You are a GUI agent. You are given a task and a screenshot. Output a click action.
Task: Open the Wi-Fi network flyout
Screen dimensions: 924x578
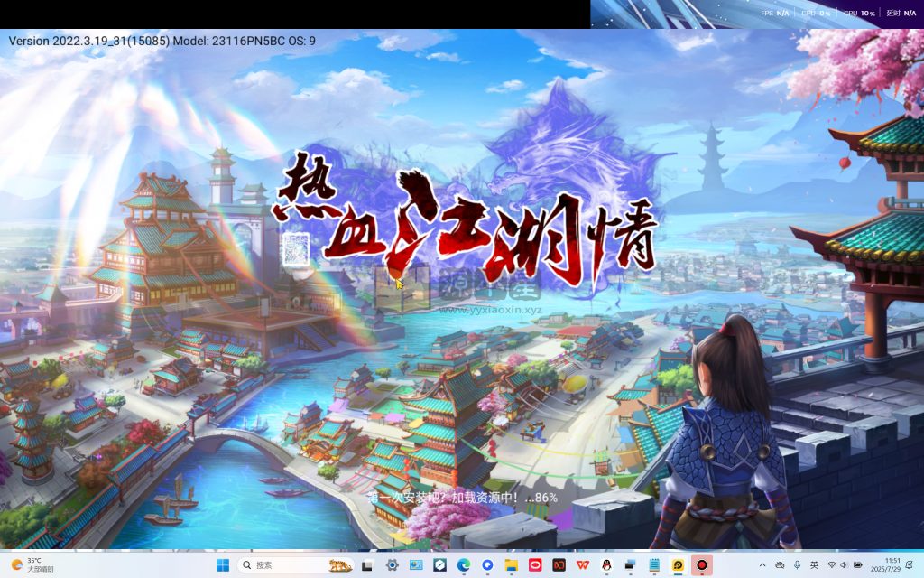tap(832, 564)
